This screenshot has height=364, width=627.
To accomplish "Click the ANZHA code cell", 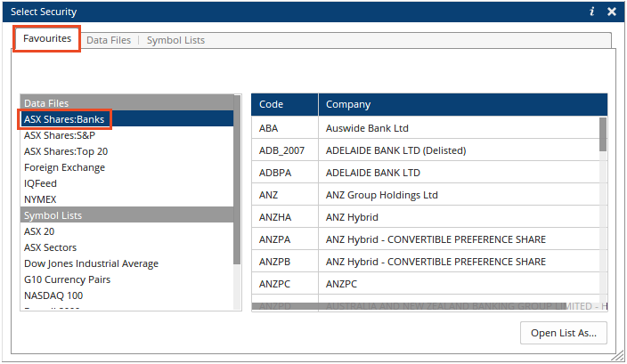I will (285, 217).
